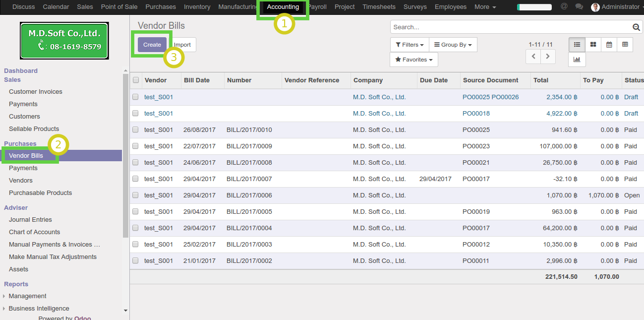This screenshot has width=644, height=320.
Task: Open the Group By dropdown
Action: click(453, 45)
